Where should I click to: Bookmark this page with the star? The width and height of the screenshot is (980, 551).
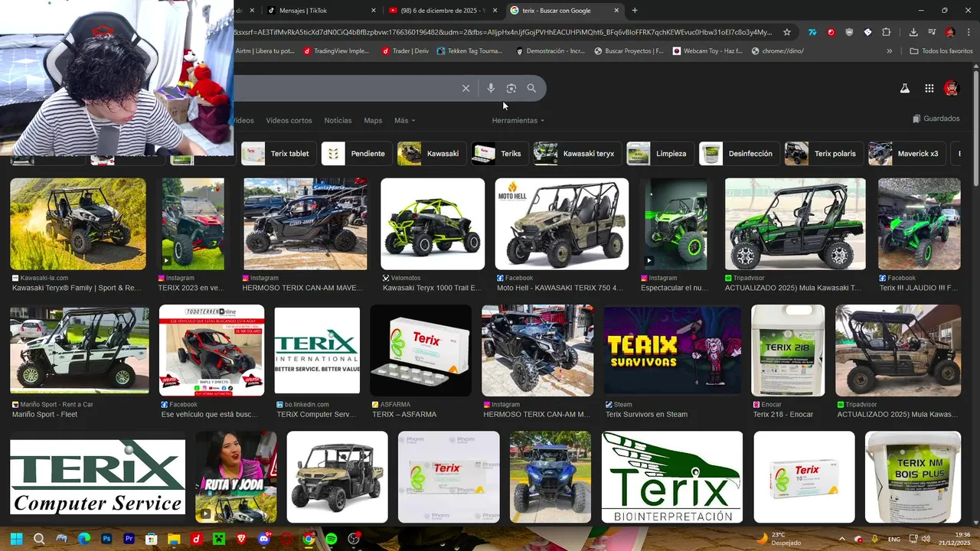click(786, 32)
